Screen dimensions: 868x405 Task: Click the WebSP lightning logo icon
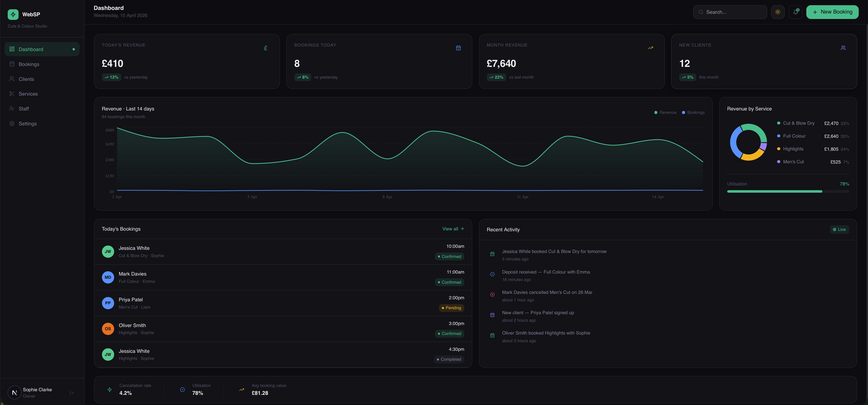pos(13,14)
